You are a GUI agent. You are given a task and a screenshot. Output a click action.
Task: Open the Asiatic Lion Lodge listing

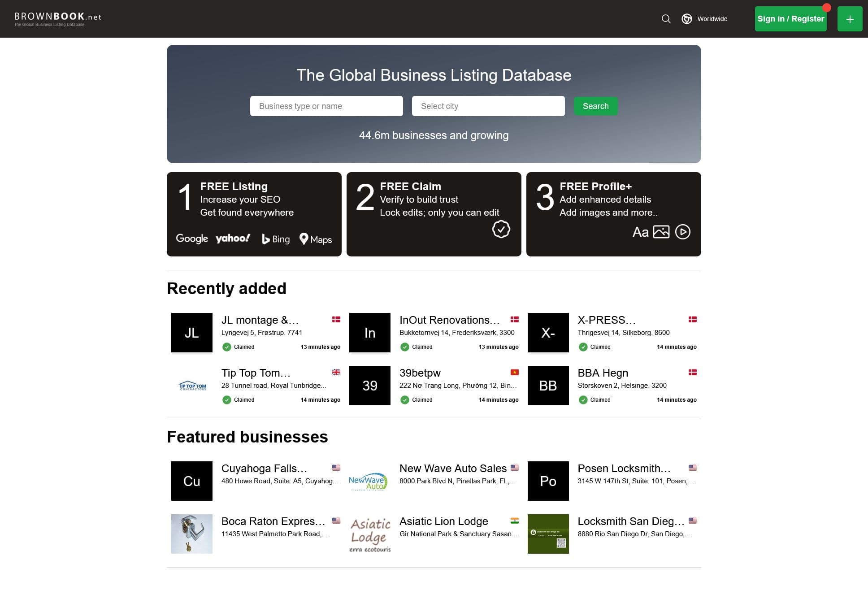443,521
